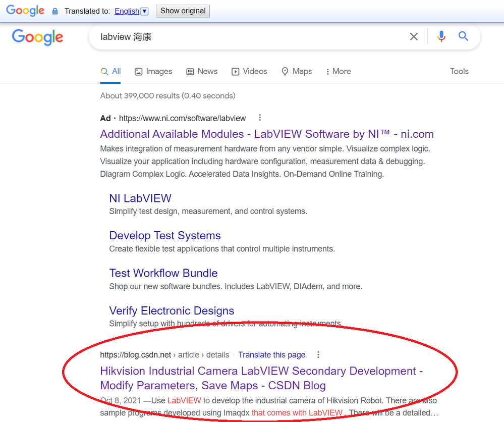Click the Show original button
The height and width of the screenshot is (422, 504).
point(183,11)
